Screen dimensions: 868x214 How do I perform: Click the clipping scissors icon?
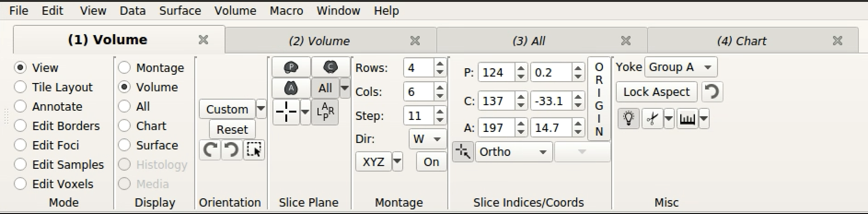click(x=652, y=119)
